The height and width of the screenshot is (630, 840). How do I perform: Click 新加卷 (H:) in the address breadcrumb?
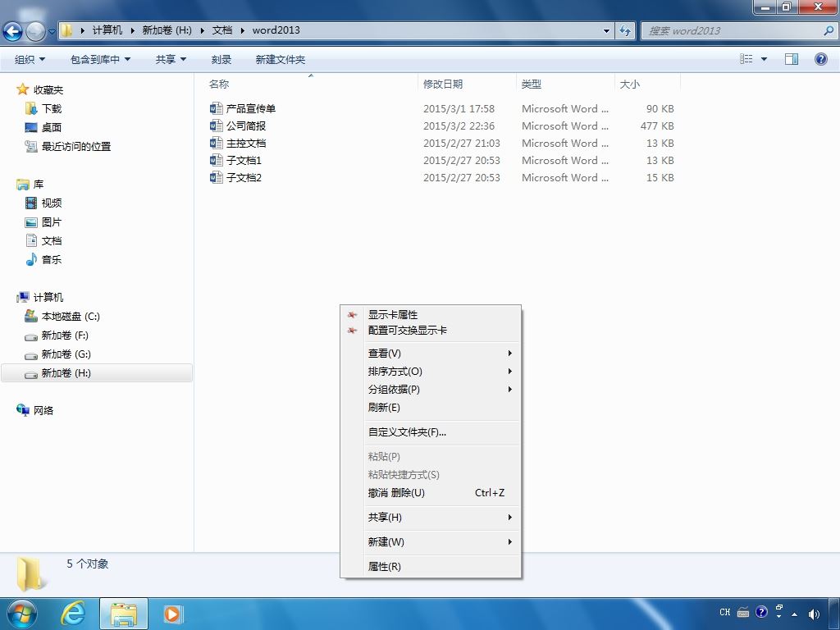pos(167,30)
